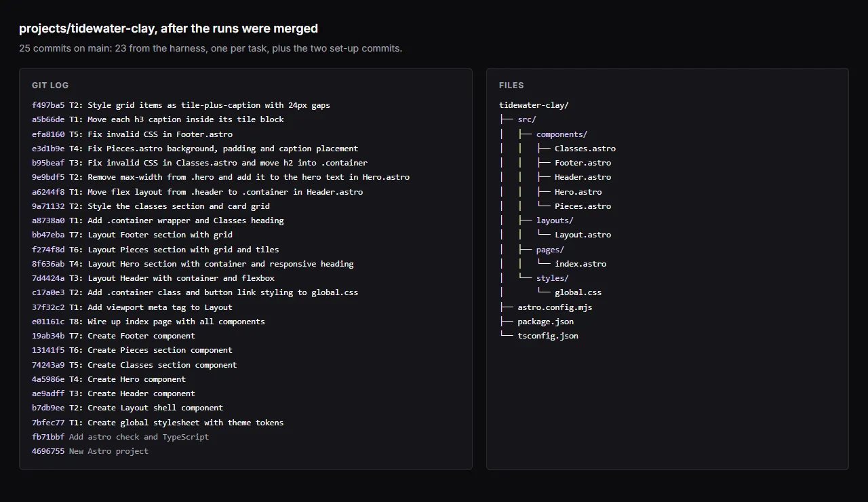Image resolution: width=868 pixels, height=502 pixels.
Task: Click the styles/ folder
Action: coord(553,278)
